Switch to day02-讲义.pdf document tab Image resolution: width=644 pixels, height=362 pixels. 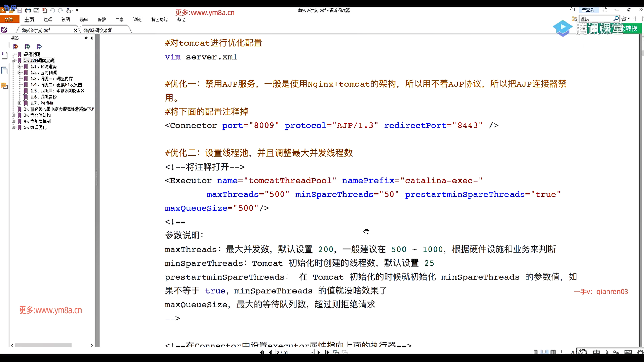pos(97,30)
